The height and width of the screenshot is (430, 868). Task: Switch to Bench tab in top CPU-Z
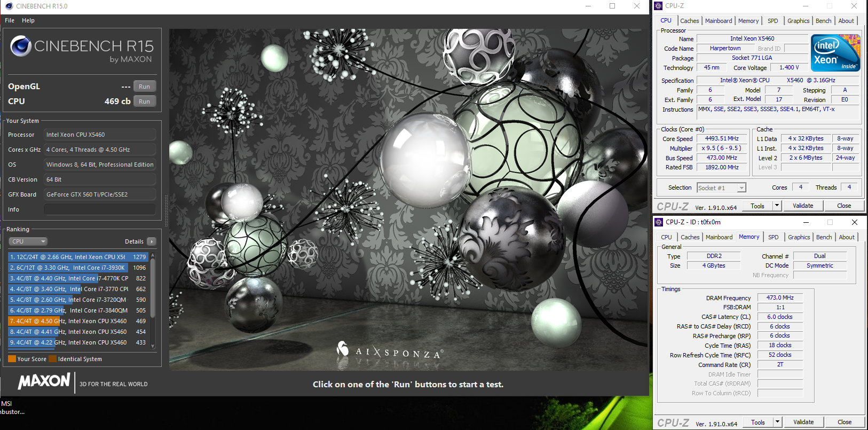(x=823, y=21)
